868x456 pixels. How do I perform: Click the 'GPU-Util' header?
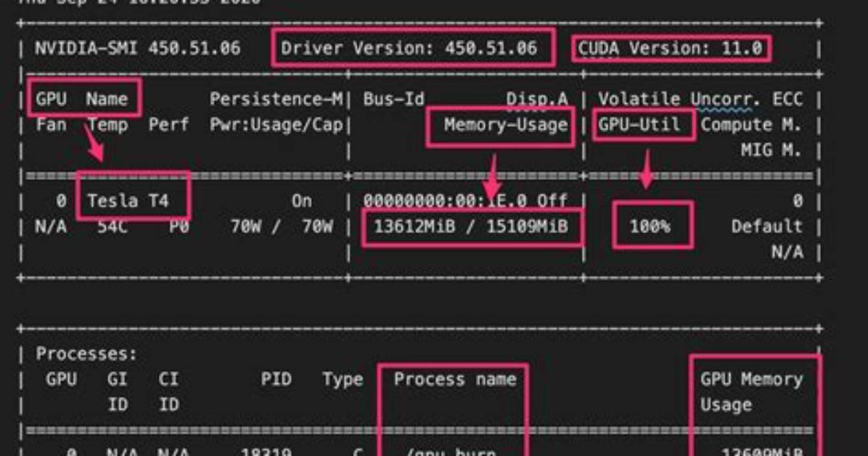(x=639, y=125)
